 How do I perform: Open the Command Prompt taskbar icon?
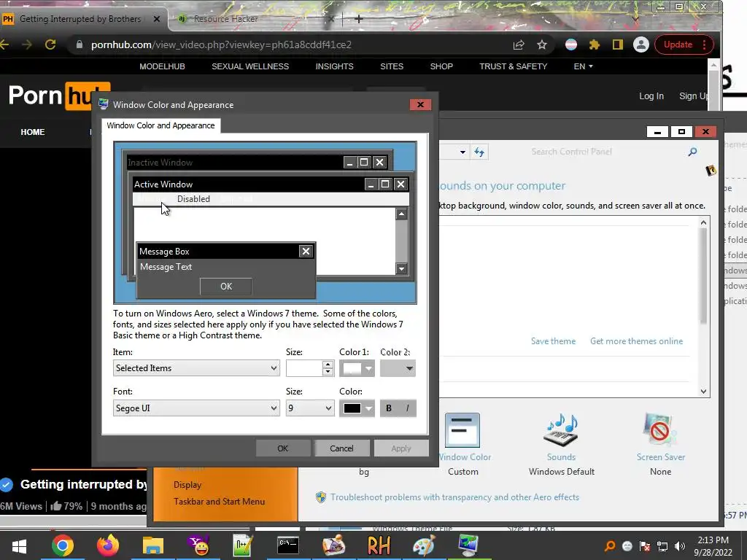click(x=287, y=545)
